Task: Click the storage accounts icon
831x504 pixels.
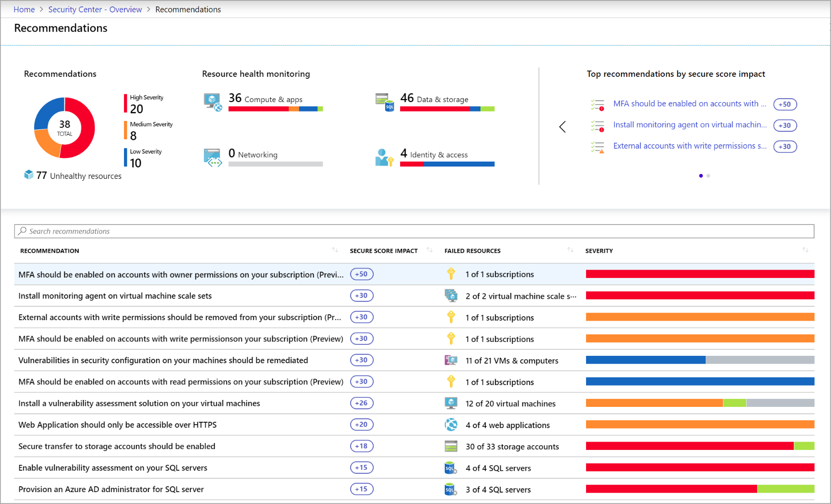Action: click(x=451, y=446)
